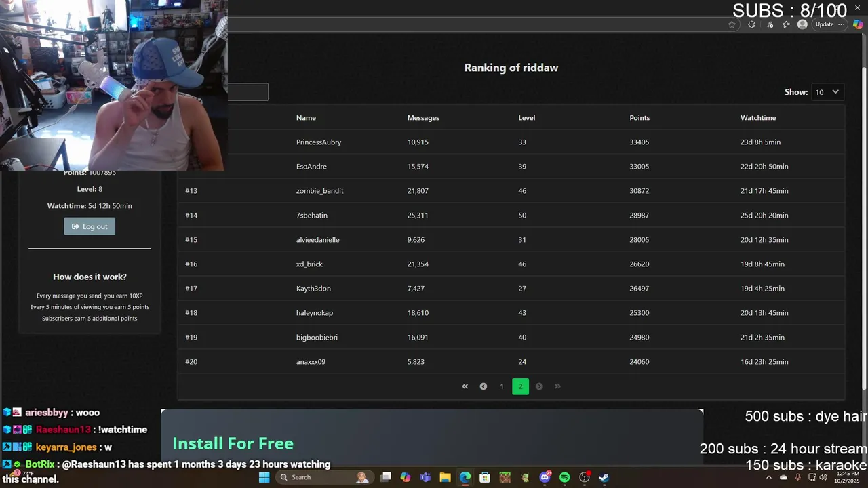Click the name bigboobiebri
This screenshot has width=868, height=488.
[317, 338]
